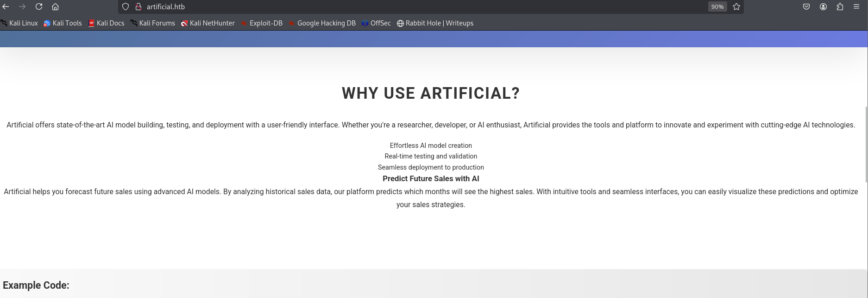Viewport: 868px width, 298px height.
Task: Open the Kali NetHunter bookmark
Action: coord(208,23)
